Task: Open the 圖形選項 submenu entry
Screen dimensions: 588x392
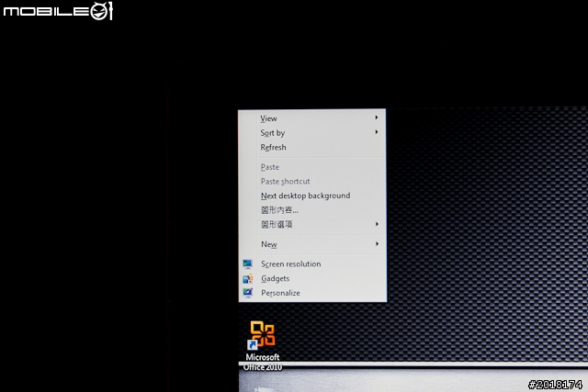Action: point(312,225)
